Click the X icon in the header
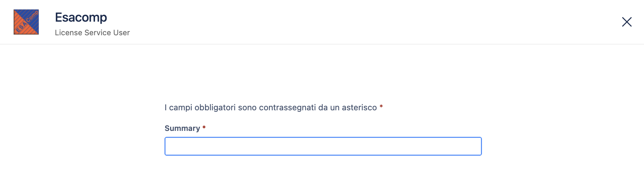Viewport: 644px width, 185px height. 627,22
